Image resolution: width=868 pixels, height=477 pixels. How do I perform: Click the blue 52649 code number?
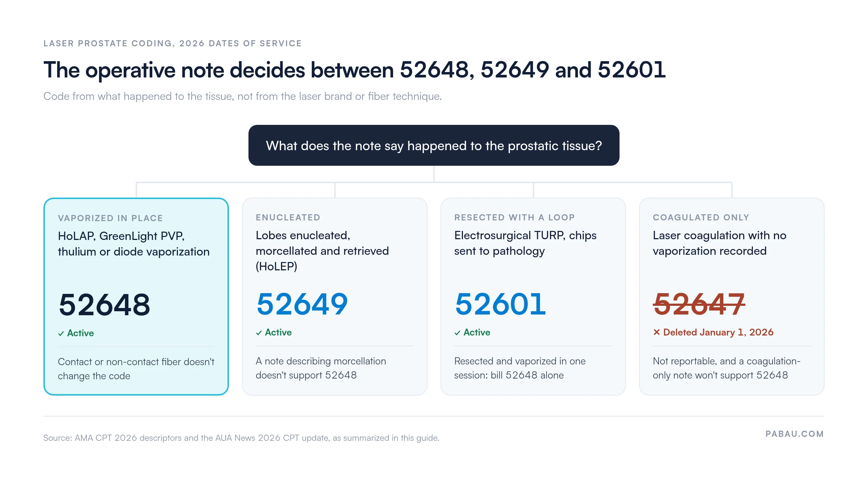[x=302, y=304]
